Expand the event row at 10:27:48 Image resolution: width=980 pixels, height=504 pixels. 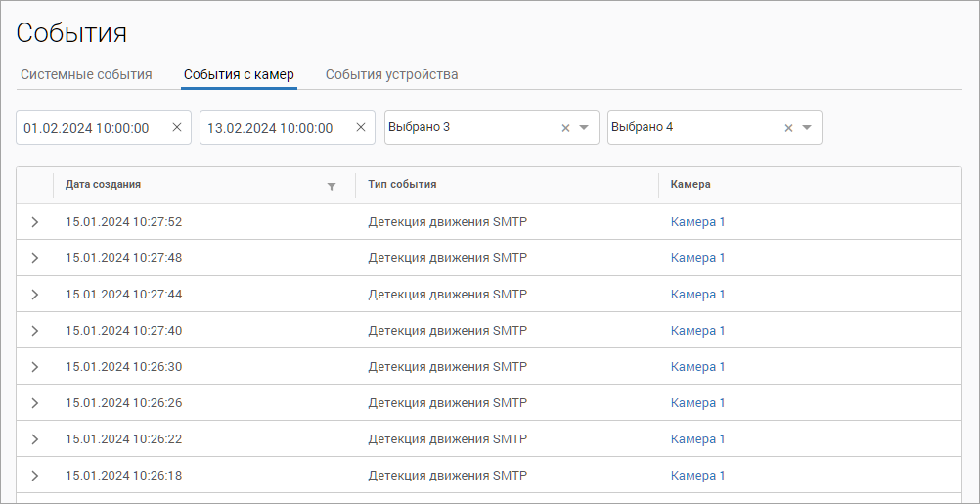pyautogui.click(x=35, y=258)
